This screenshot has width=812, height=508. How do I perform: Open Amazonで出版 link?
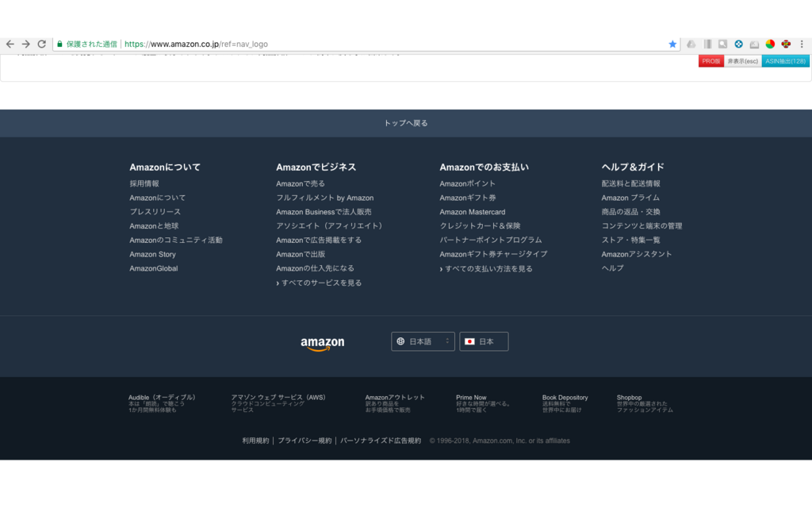(x=301, y=254)
